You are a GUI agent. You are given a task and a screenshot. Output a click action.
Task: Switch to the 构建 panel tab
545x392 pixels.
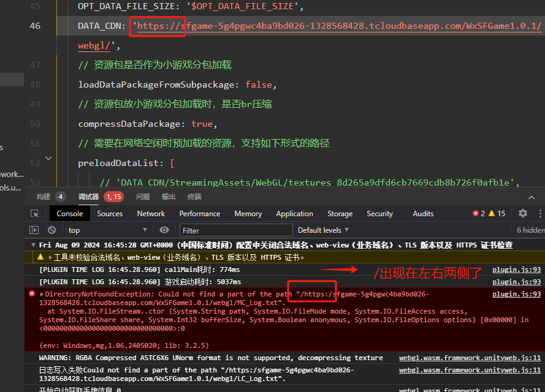coord(44,197)
